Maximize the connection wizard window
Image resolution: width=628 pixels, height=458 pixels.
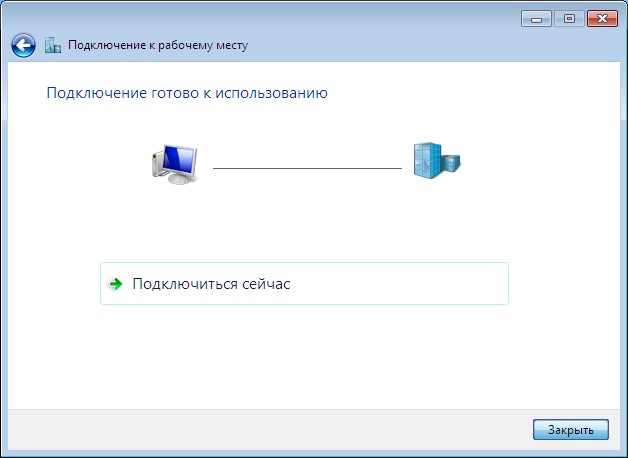pos(569,19)
